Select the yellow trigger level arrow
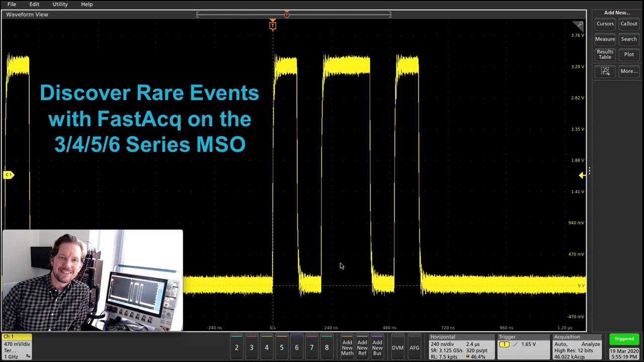The width and height of the screenshot is (644, 362). 582,175
